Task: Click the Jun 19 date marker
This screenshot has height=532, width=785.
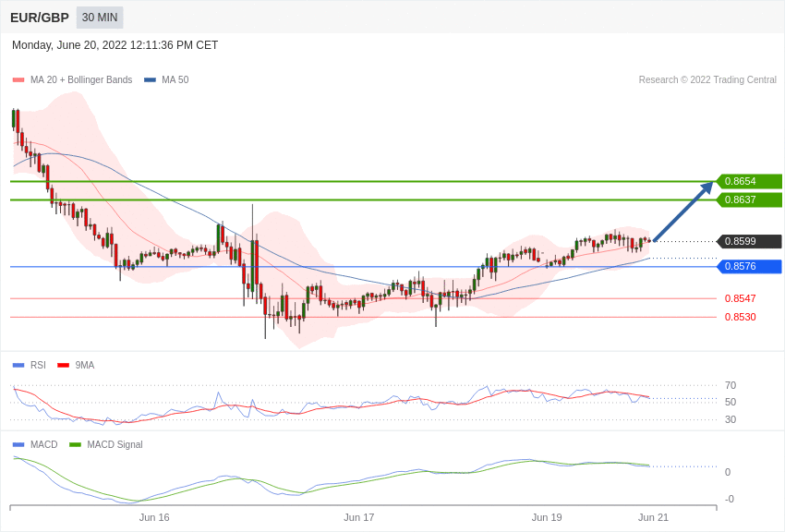Action: (x=547, y=517)
